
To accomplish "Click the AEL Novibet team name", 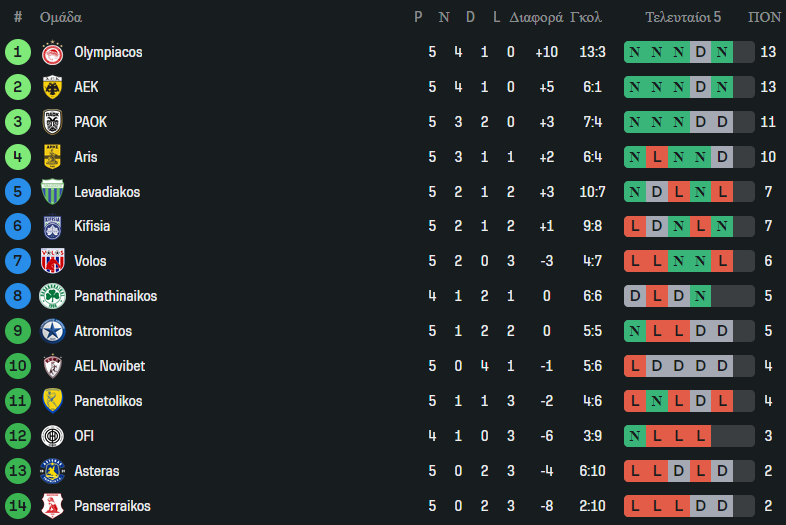I will pyautogui.click(x=109, y=366).
